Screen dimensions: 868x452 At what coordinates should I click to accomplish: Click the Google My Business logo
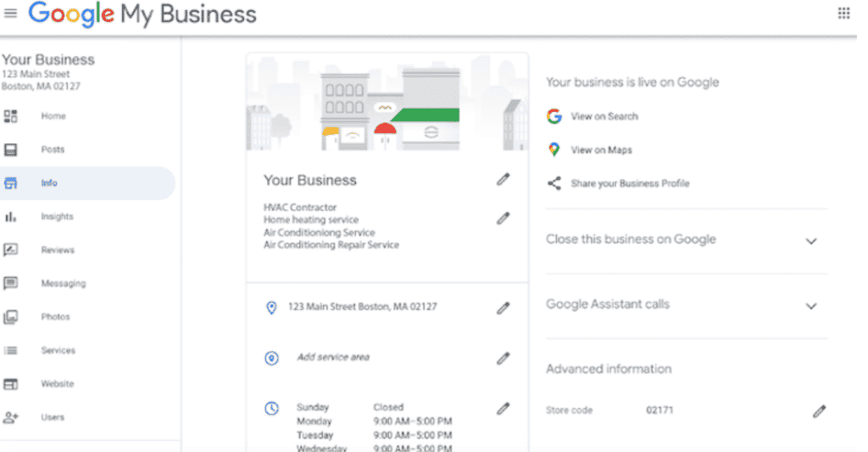[x=142, y=14]
